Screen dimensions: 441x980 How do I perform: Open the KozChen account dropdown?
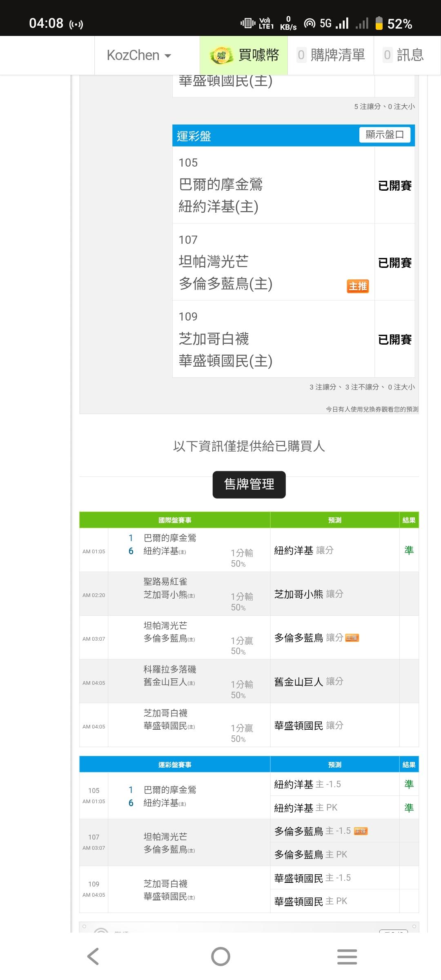[139, 55]
